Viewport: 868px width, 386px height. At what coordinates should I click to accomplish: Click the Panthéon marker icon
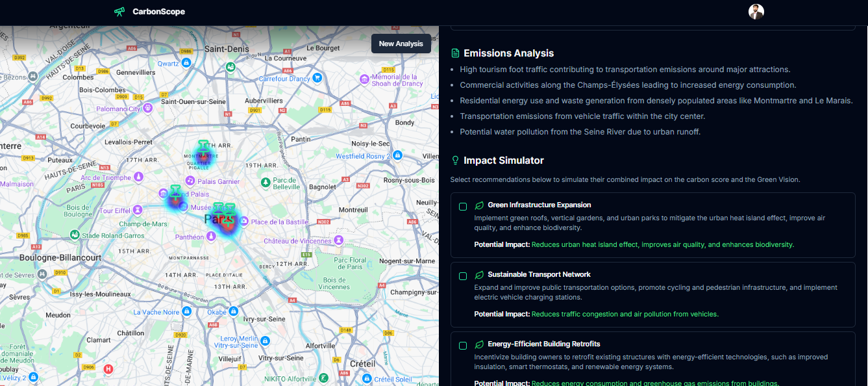click(x=211, y=237)
